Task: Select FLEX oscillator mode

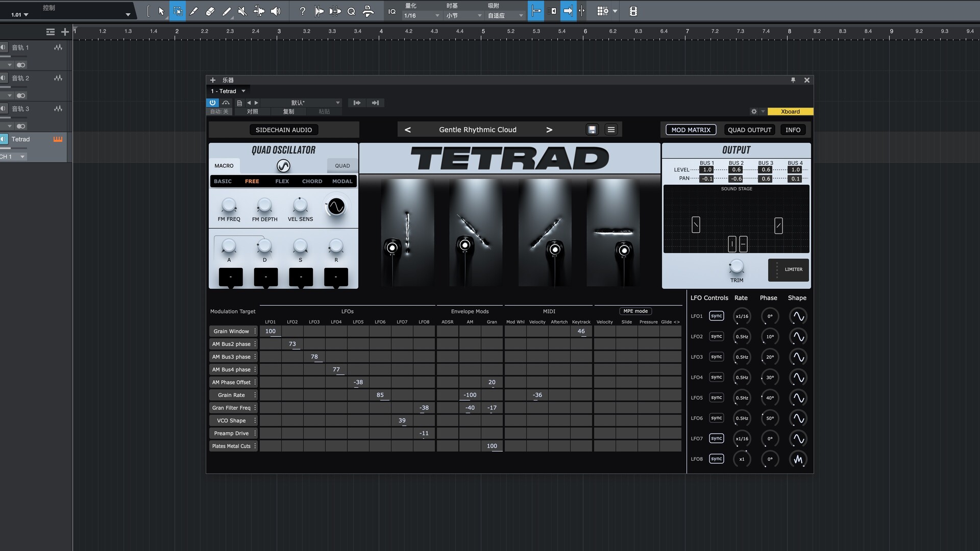Action: pyautogui.click(x=282, y=181)
